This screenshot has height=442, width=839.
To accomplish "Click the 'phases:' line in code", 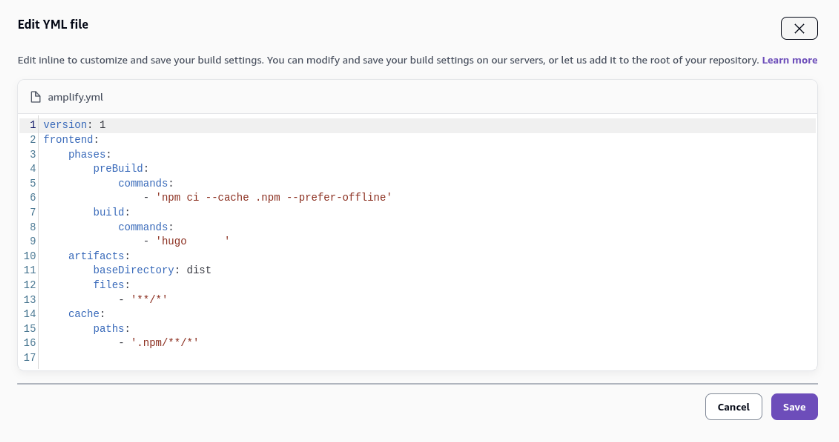I will coord(89,154).
